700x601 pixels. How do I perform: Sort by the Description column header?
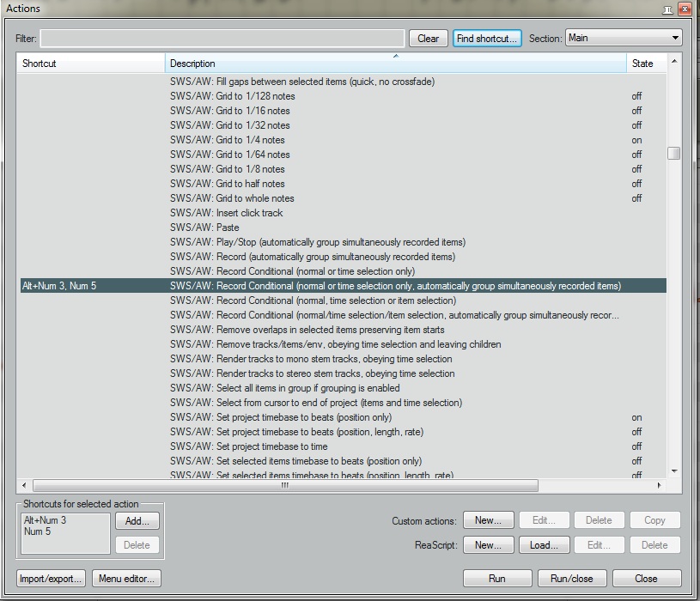tap(396, 64)
